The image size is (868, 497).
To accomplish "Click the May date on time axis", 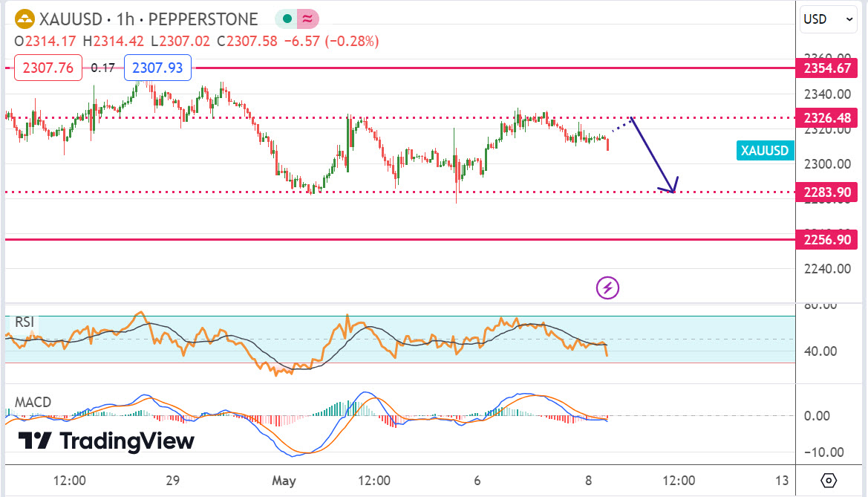I will click(x=284, y=480).
